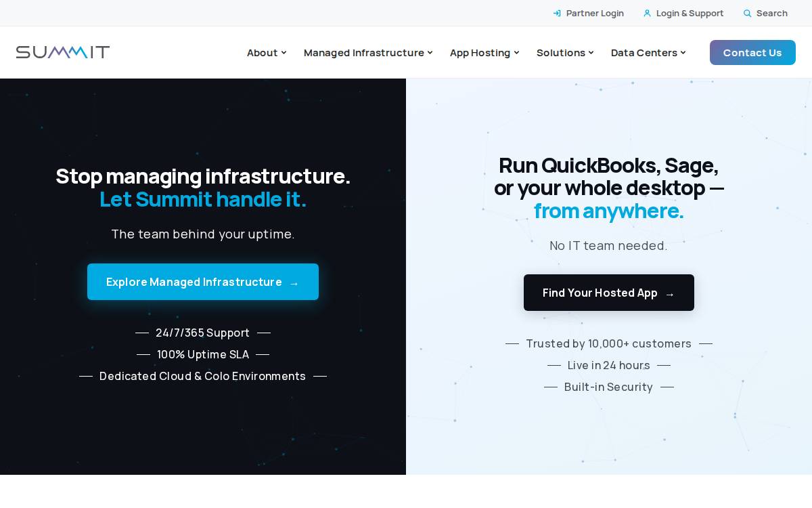
Task: Click Explore Managed Infrastructure button
Action: click(x=203, y=282)
